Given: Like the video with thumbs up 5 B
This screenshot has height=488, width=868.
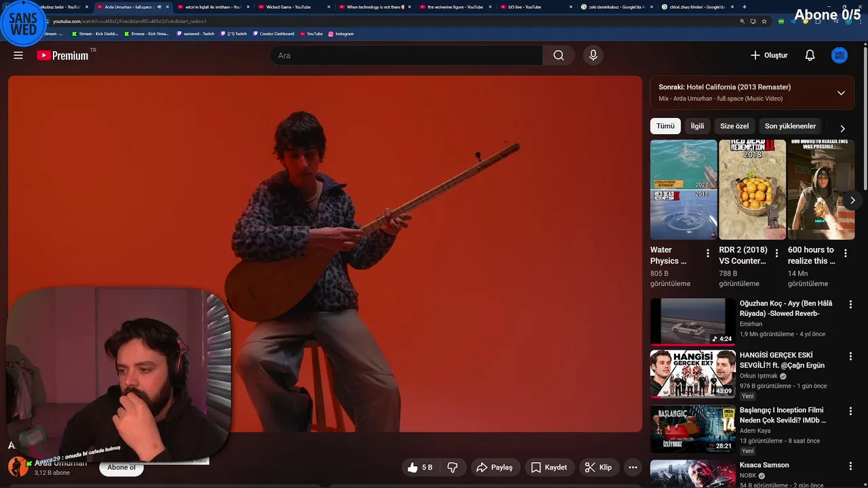Looking at the screenshot, I should click(x=419, y=467).
